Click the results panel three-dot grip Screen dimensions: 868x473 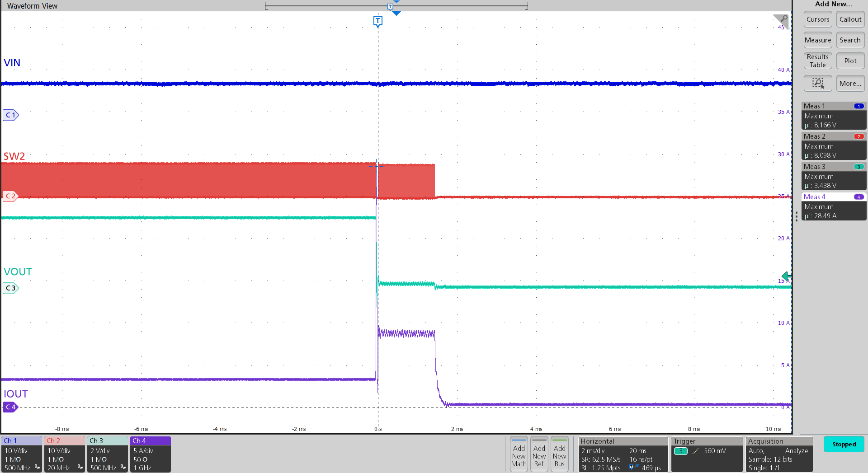[797, 216]
